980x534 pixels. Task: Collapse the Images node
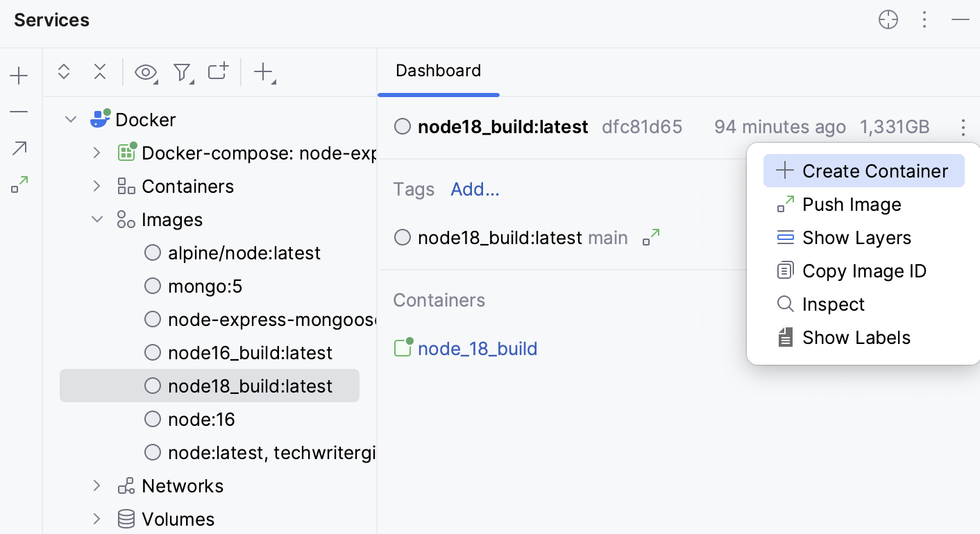(96, 219)
